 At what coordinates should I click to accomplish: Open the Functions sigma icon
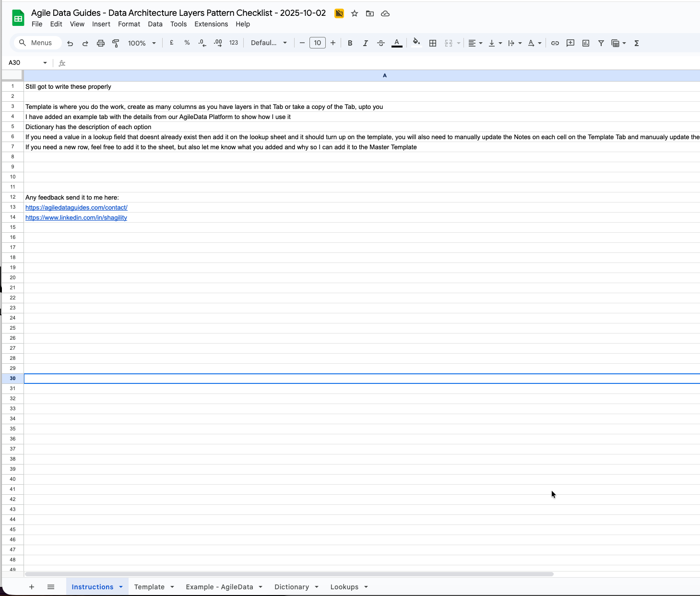click(x=637, y=43)
